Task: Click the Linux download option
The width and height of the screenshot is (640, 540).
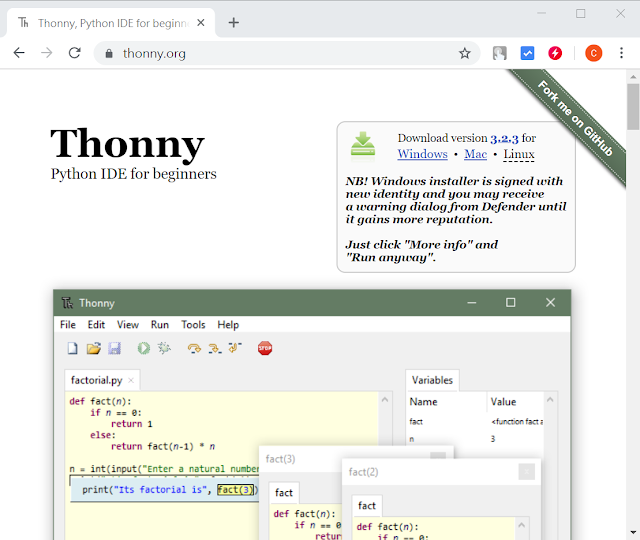Action: pyautogui.click(x=519, y=154)
